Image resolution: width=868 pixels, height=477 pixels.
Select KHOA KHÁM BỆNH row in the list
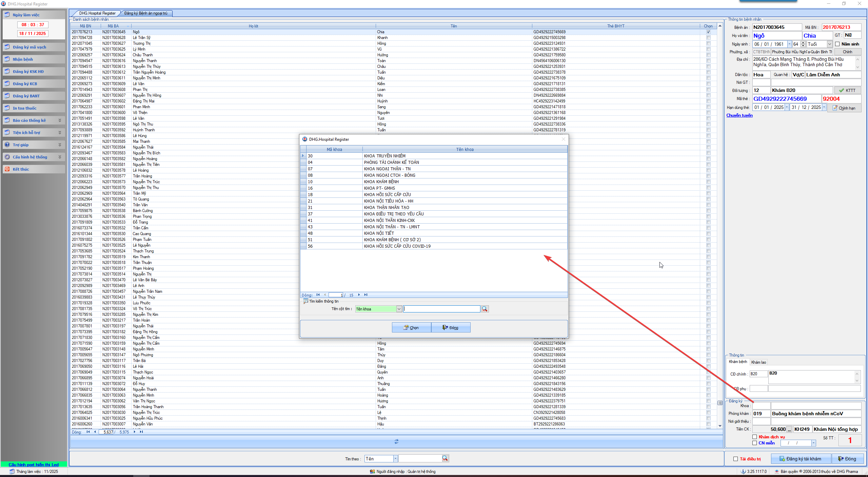click(x=381, y=182)
